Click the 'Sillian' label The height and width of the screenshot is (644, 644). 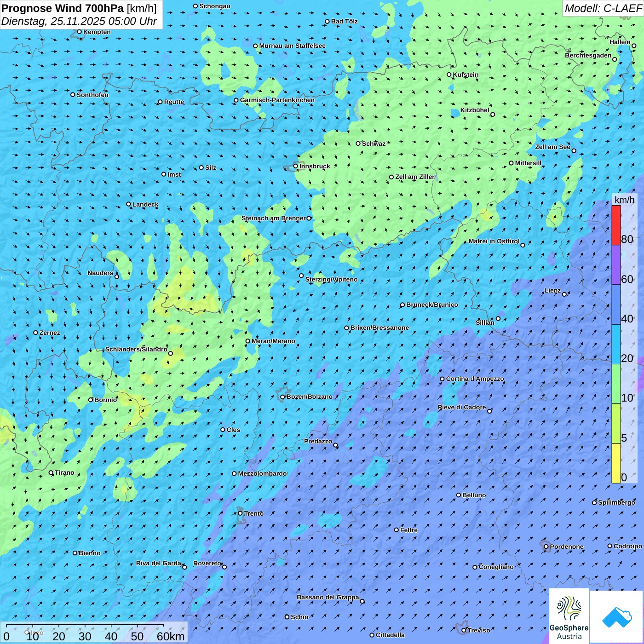(485, 322)
